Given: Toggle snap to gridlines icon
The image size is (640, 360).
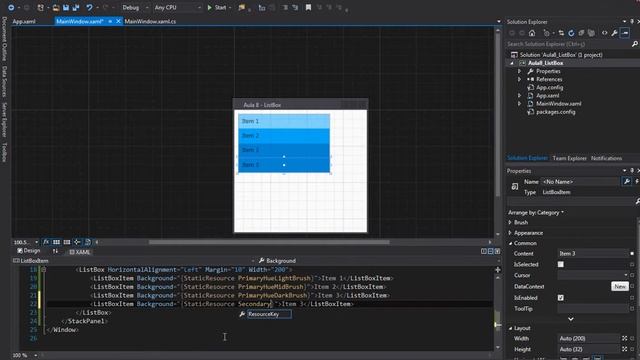Looking at the screenshot, I should (x=67, y=242).
